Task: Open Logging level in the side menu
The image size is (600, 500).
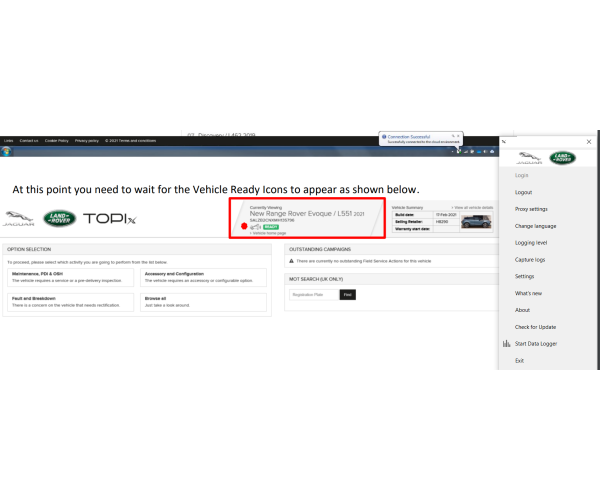Action: (x=531, y=243)
